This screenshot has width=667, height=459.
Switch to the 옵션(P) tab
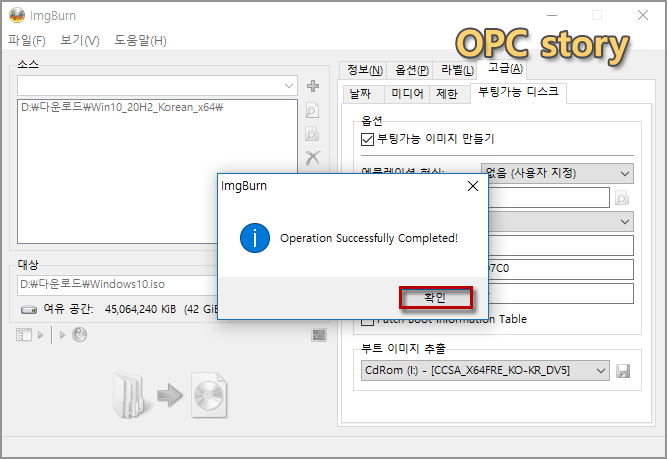pyautogui.click(x=411, y=70)
